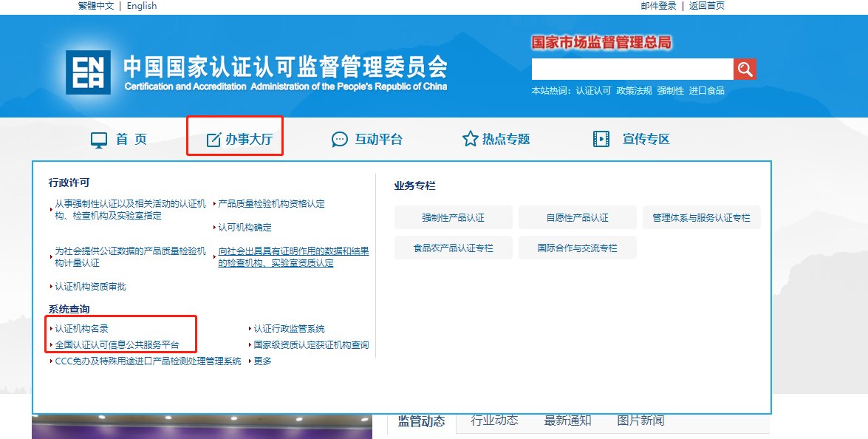Click the search magnifier icon
Viewport: 868px width, 439px height.
tap(744, 69)
